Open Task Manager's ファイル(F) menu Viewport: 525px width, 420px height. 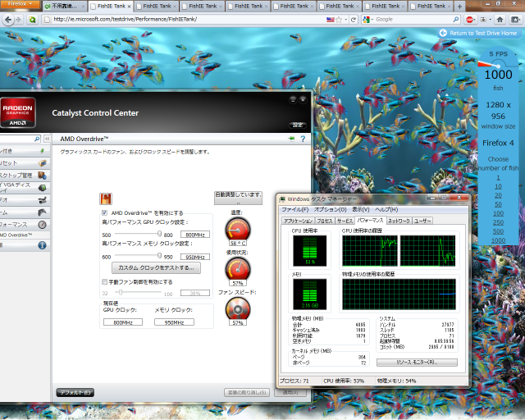click(294, 209)
